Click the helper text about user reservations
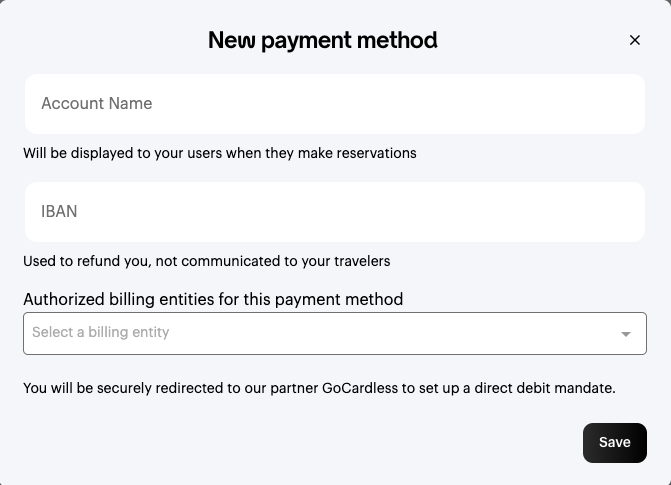The height and width of the screenshot is (485, 671). tap(220, 153)
